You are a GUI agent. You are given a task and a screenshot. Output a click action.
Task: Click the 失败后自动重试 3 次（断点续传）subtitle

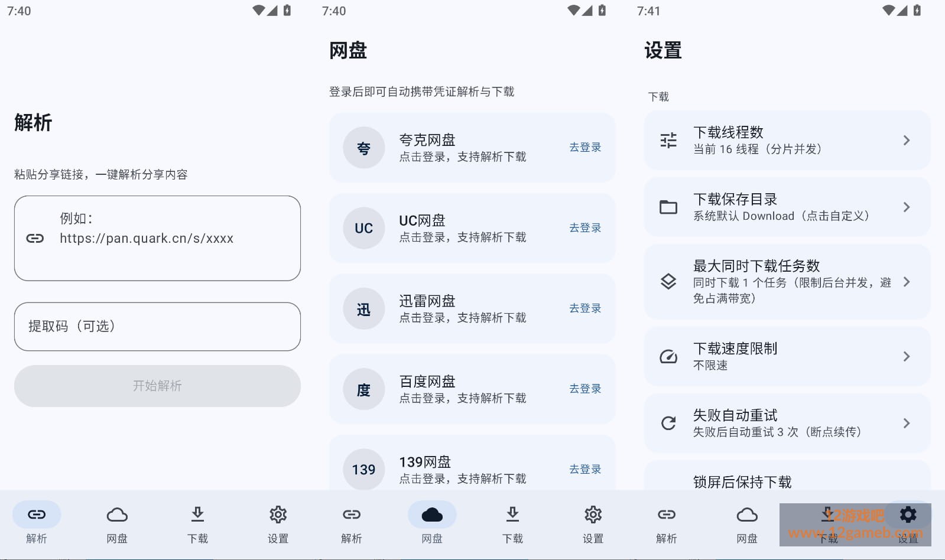click(777, 432)
